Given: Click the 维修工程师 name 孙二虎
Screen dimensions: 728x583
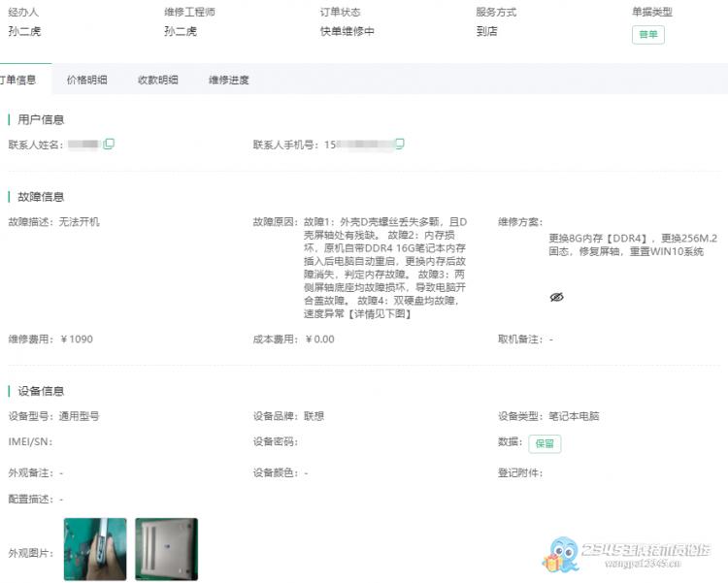Looking at the screenshot, I should pyautogui.click(x=181, y=31).
